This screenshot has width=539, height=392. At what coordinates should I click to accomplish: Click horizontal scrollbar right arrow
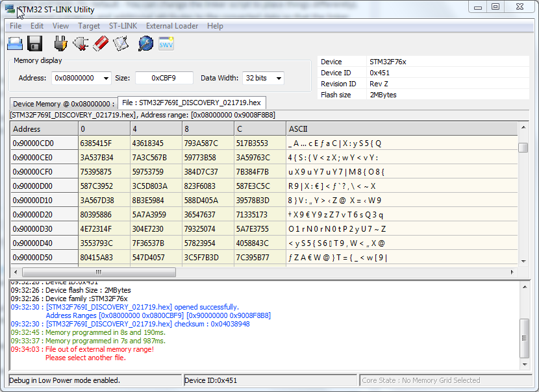[x=512, y=272]
